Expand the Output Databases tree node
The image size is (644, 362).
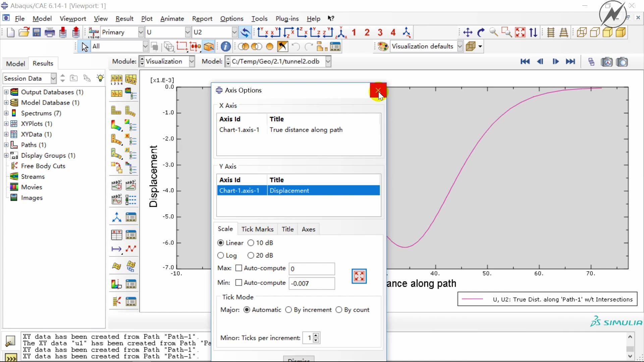[6, 92]
